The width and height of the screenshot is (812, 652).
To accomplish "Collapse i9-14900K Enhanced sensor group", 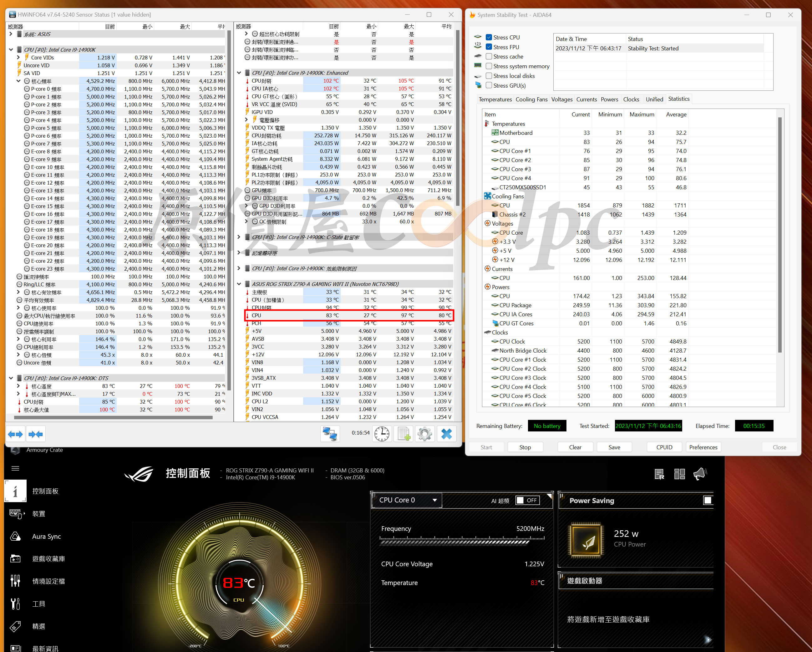I will pos(239,73).
